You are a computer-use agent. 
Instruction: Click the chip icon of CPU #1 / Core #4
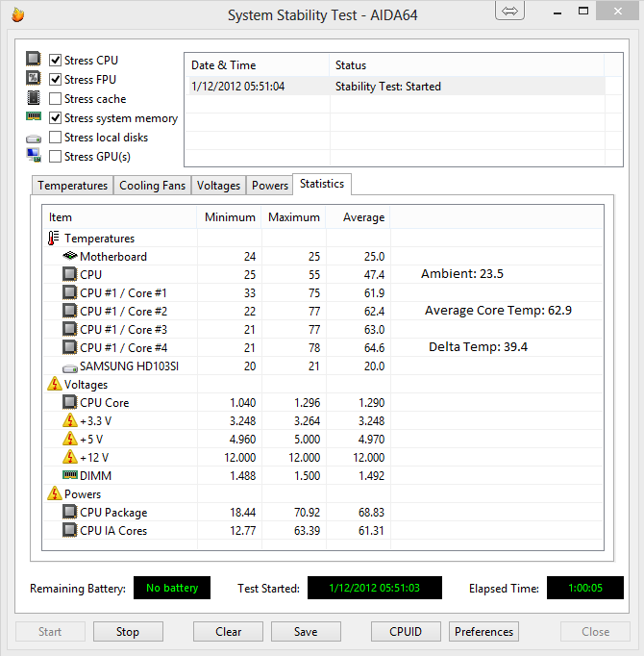click(x=70, y=347)
